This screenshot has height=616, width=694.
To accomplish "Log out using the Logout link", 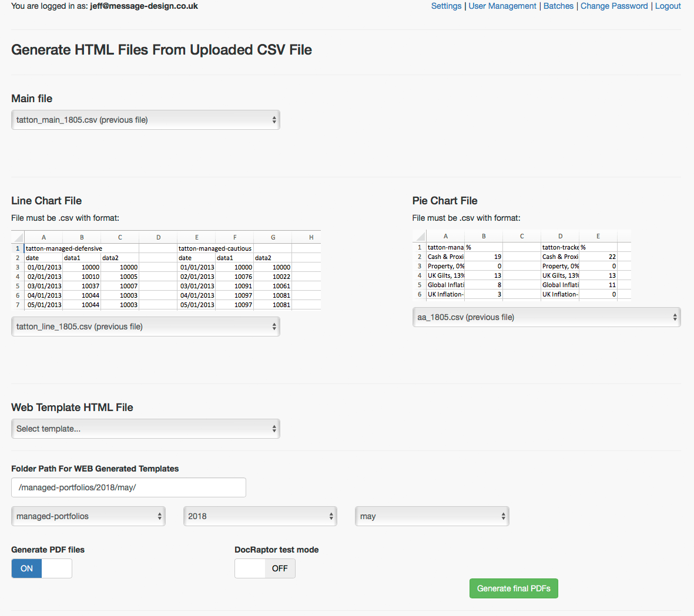I will click(668, 6).
